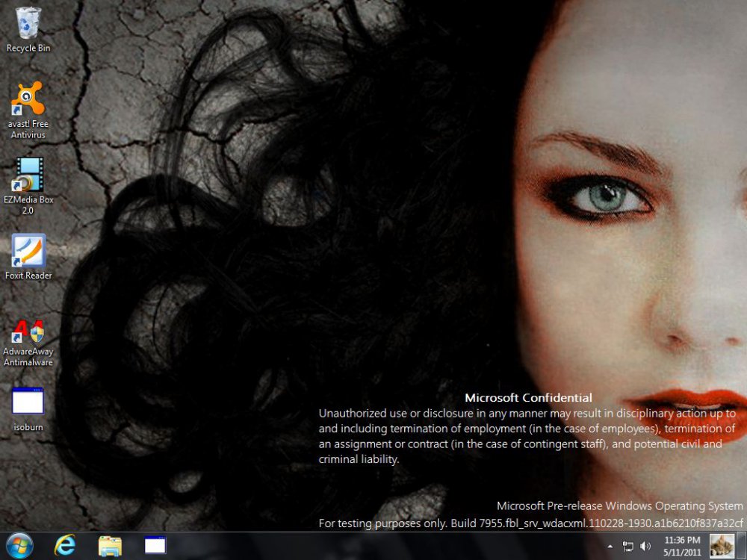Click the Windows Start orb

[19, 546]
